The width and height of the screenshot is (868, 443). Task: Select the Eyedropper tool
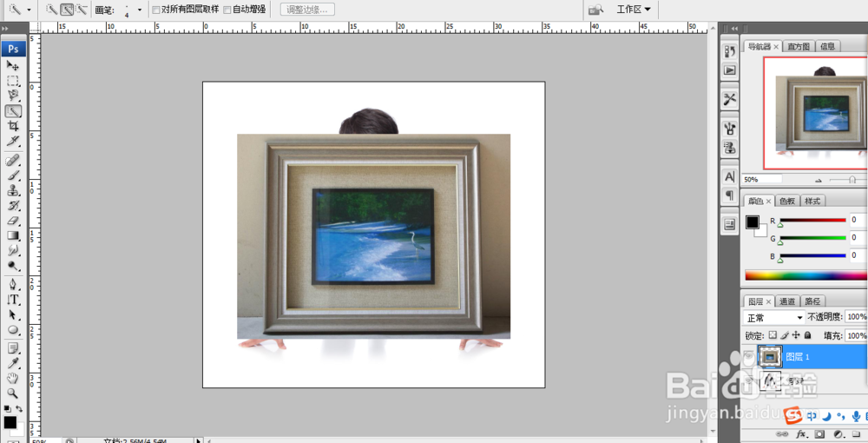coord(13,363)
